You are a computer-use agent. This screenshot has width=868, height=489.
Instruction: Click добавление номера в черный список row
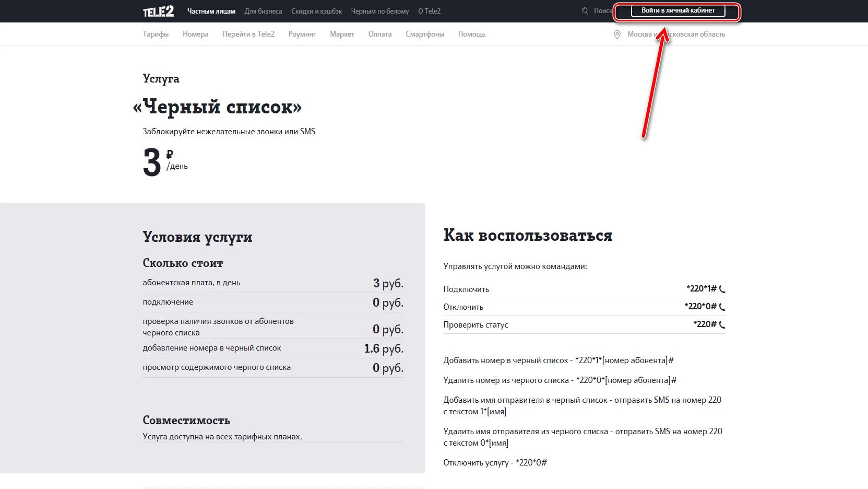[273, 348]
